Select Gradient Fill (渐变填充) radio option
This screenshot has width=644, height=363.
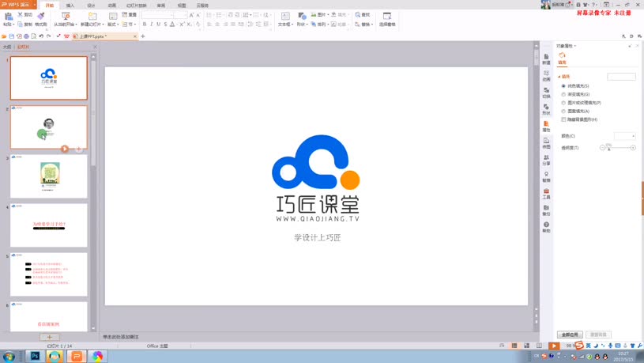(563, 95)
